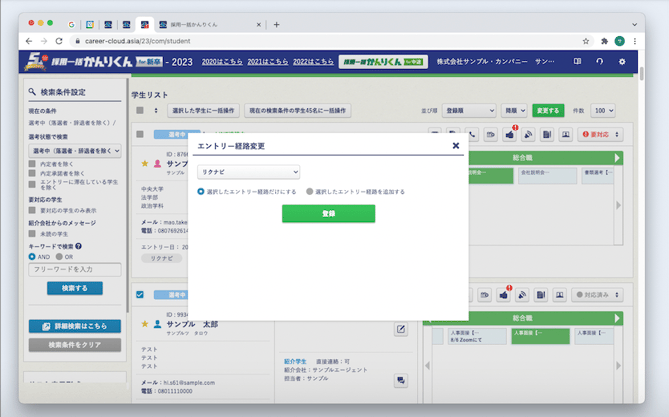Image resolution: width=669 pixels, height=417 pixels.
Task: Click the document list icon in first student row
Action: [x=547, y=134]
